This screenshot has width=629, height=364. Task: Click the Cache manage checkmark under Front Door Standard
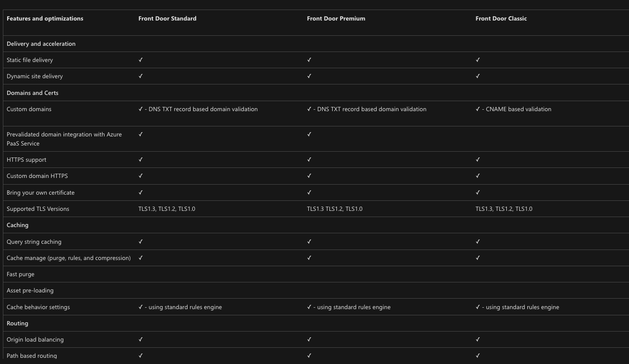click(x=141, y=258)
